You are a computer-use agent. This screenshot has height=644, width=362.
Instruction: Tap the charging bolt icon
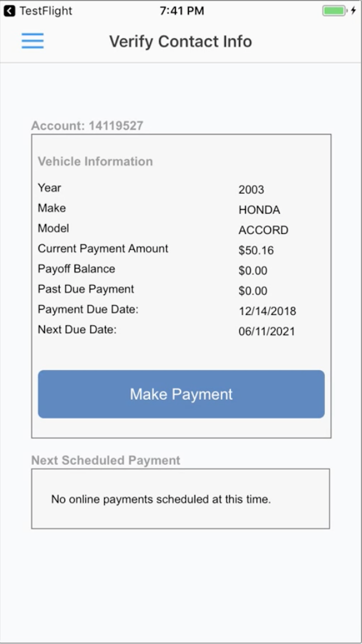coord(353,11)
